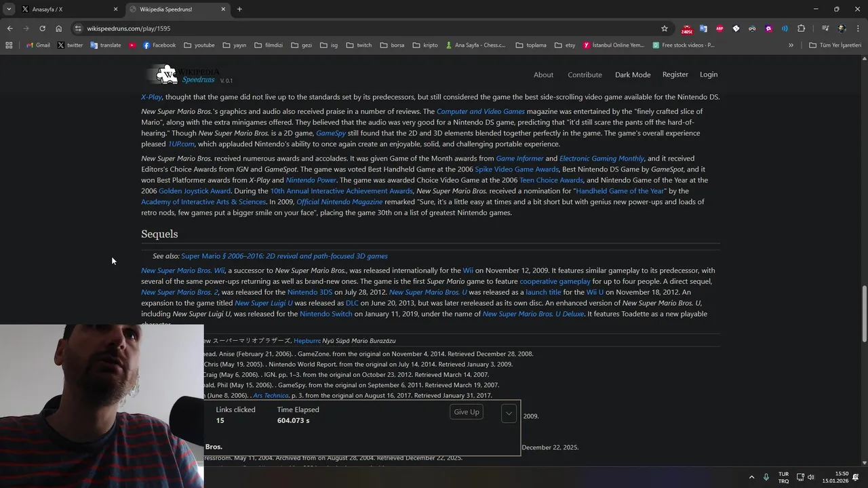
Task: Follow the Nintendo Switch link
Action: click(326, 314)
